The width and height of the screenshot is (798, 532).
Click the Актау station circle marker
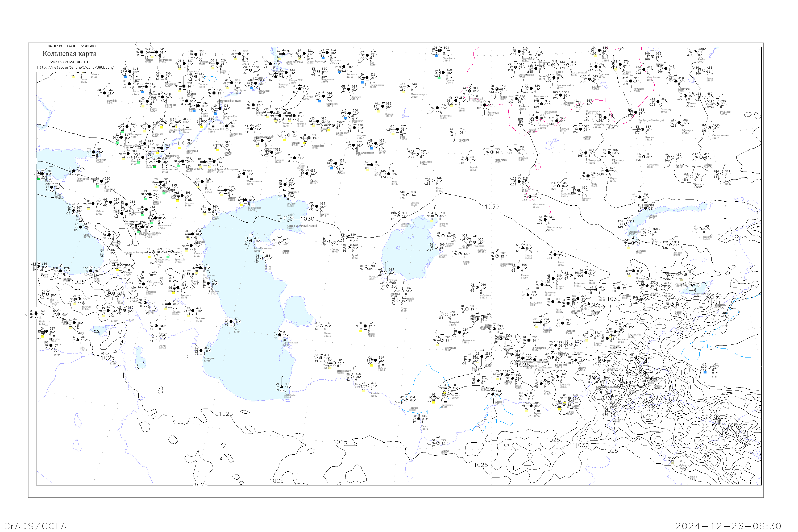[261, 259]
